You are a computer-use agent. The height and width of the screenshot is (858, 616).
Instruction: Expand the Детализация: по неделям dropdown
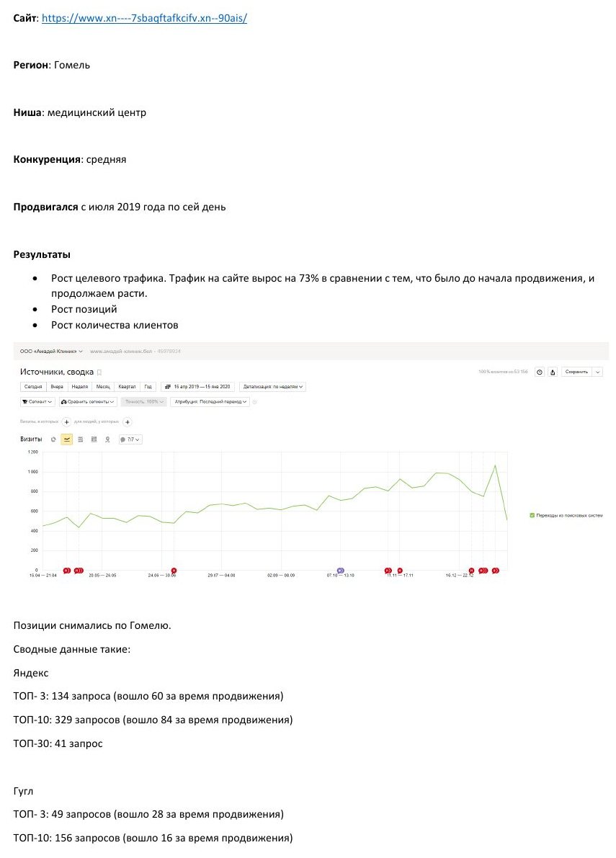pyautogui.click(x=272, y=387)
